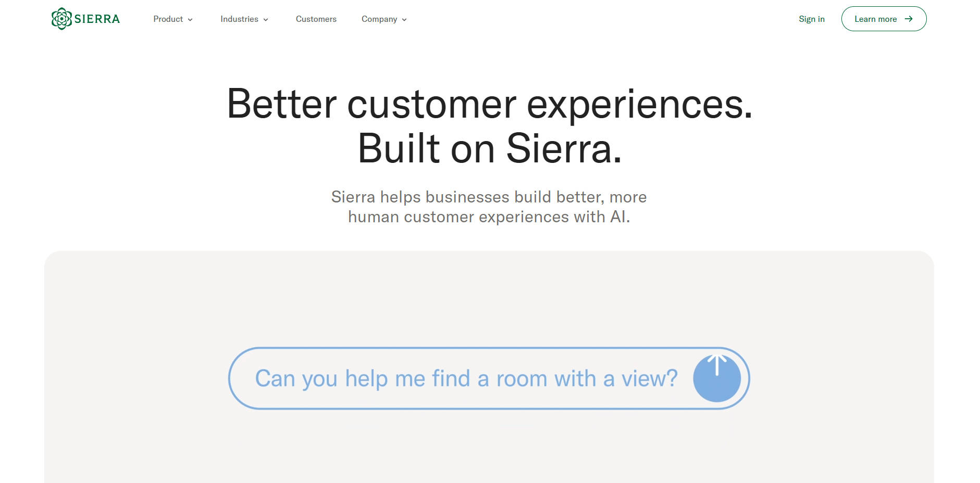Click the green logo mark left of SIERRA text
This screenshot has width=980, height=483.
click(61, 18)
